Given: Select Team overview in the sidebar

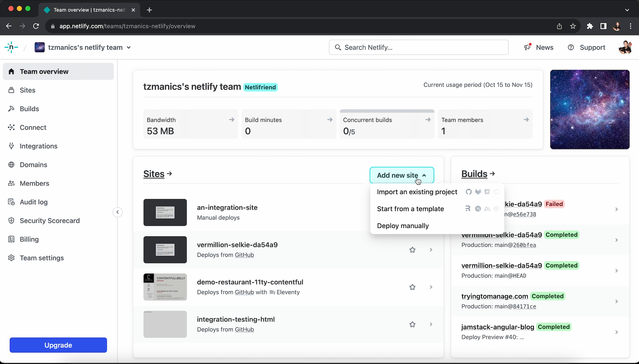Looking at the screenshot, I should tap(58, 71).
